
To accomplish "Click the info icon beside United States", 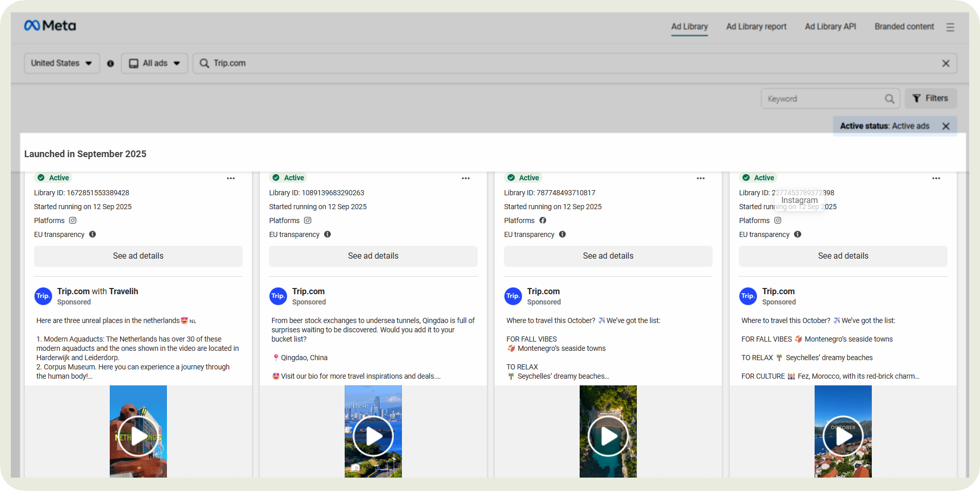I will point(110,63).
